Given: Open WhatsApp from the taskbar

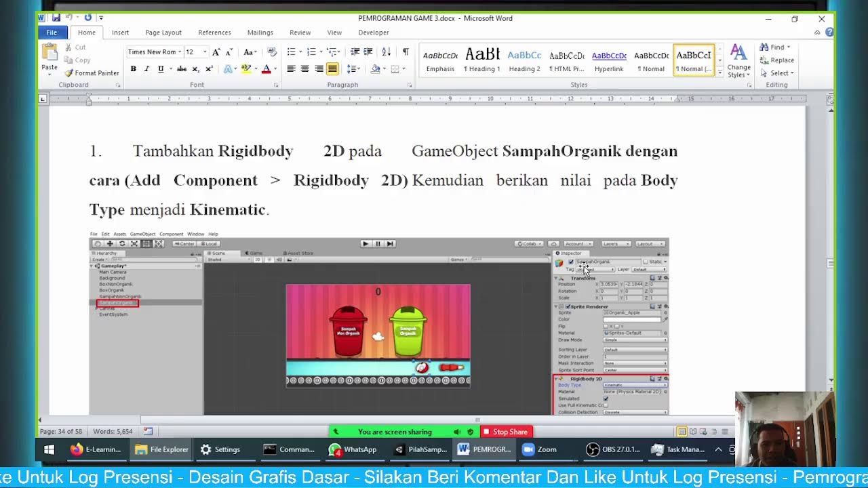Looking at the screenshot, I should click(353, 449).
